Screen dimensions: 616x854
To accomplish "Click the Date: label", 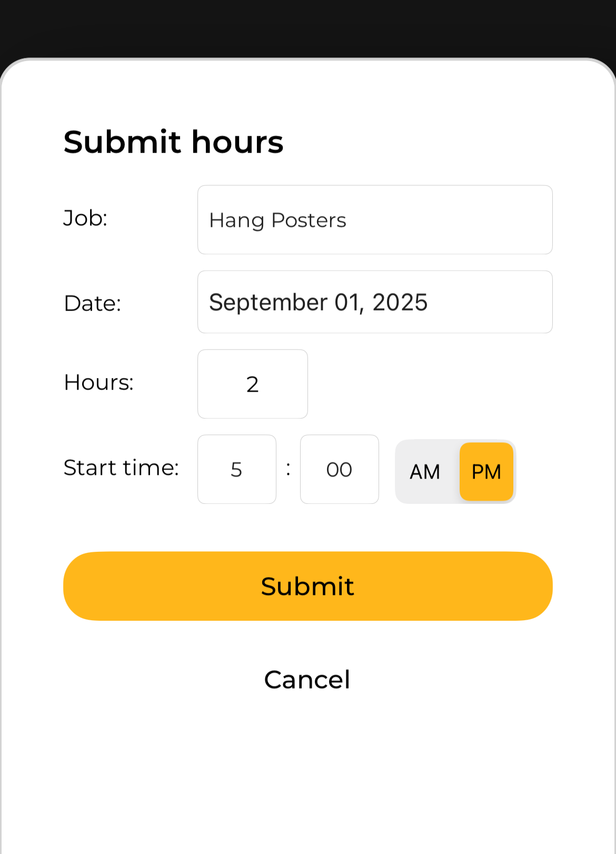I will [x=93, y=303].
